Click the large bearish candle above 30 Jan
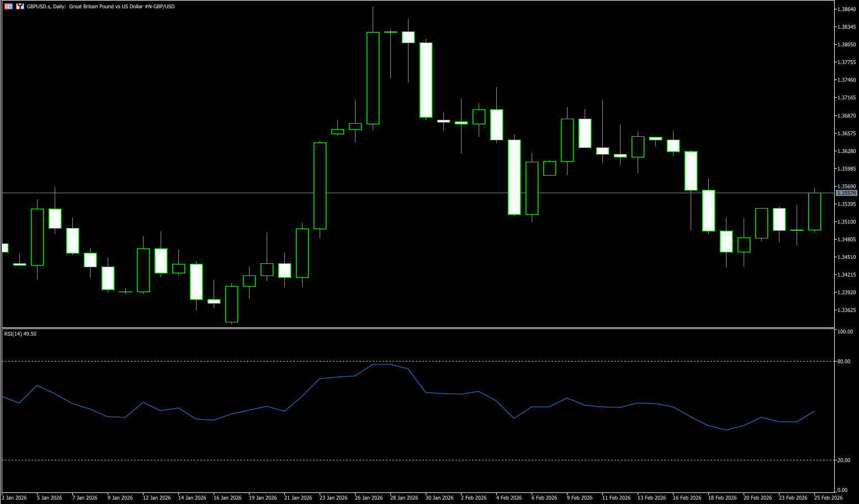859x504 pixels. pyautogui.click(x=426, y=80)
